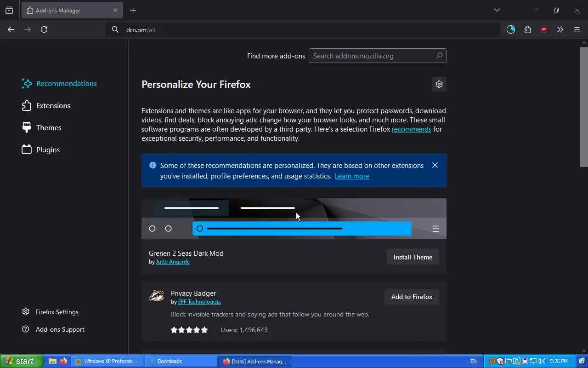588x368 pixels.
Task: Click the magnifier icon in the add-ons search
Action: tap(439, 56)
